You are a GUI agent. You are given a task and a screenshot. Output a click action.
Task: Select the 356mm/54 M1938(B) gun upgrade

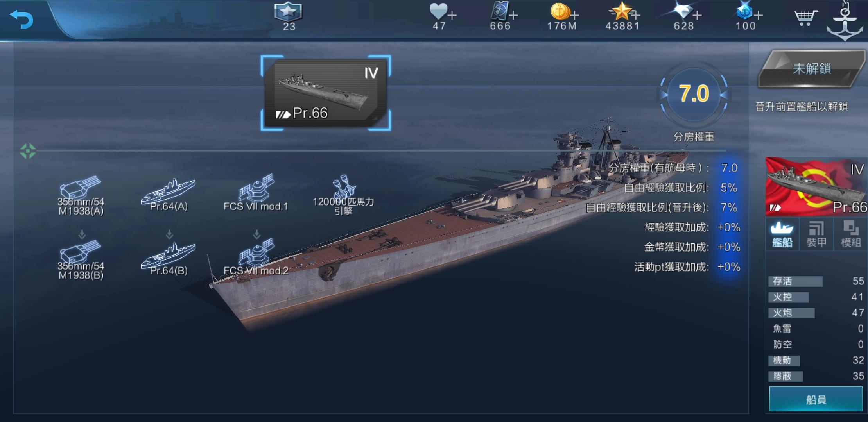click(81, 260)
